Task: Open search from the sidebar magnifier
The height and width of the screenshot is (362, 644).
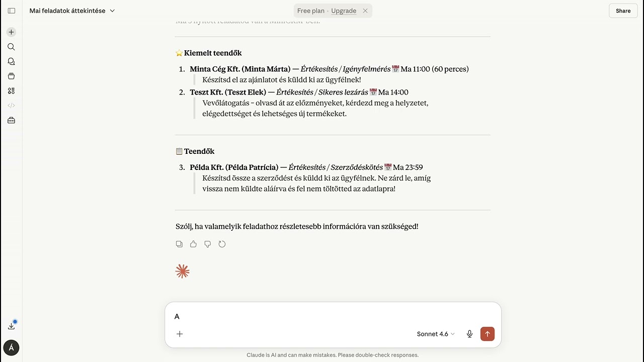Action: pos(11,47)
